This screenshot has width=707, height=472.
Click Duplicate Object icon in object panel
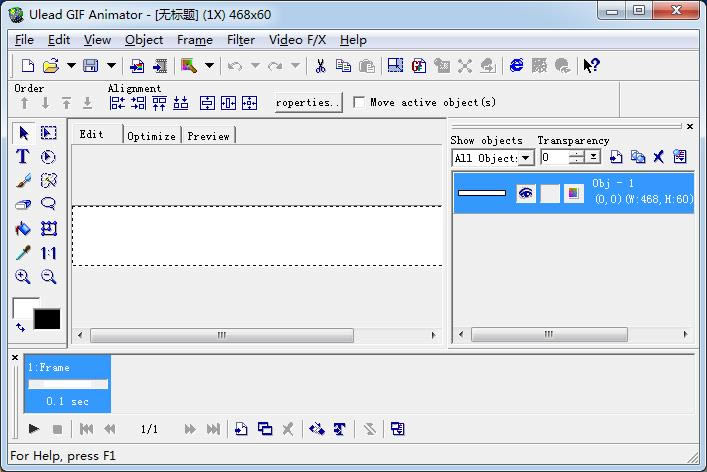[638, 157]
